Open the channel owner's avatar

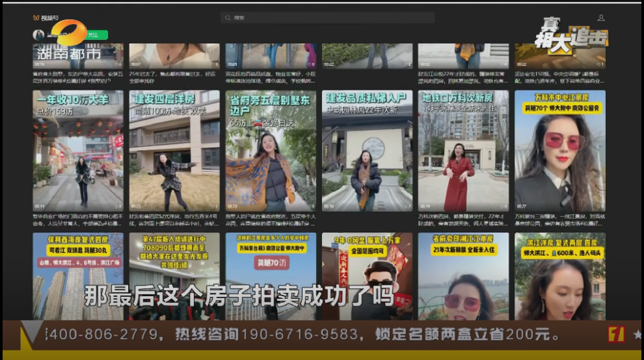point(39,35)
